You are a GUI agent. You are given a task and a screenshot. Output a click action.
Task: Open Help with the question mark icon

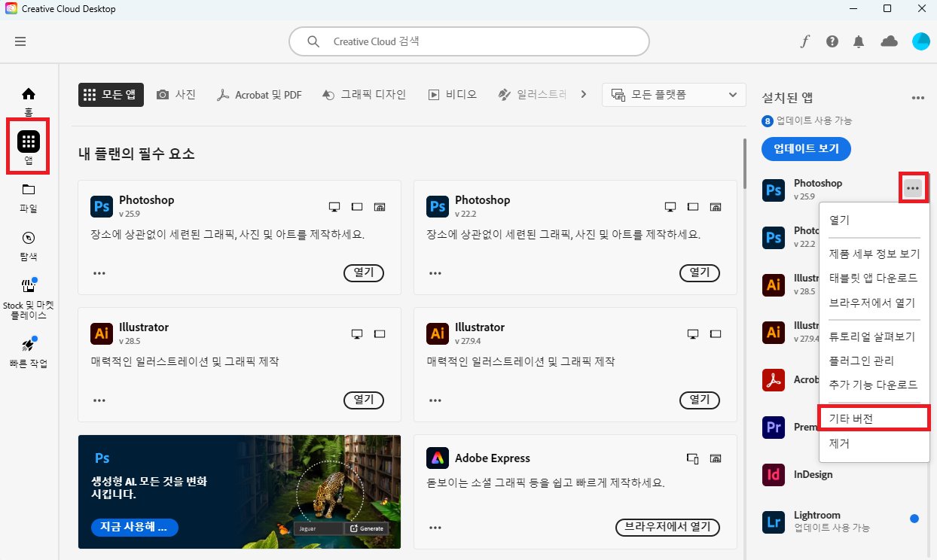pyautogui.click(x=832, y=41)
